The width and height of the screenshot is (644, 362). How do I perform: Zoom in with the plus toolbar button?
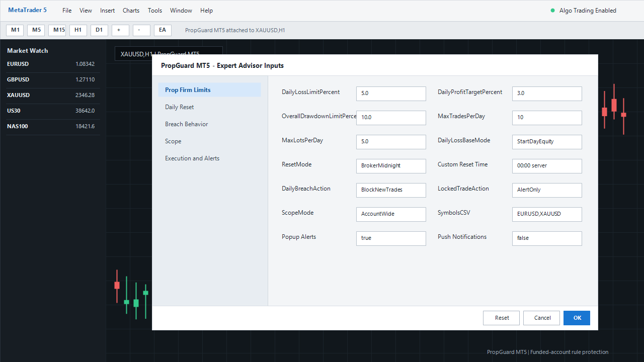tap(121, 30)
